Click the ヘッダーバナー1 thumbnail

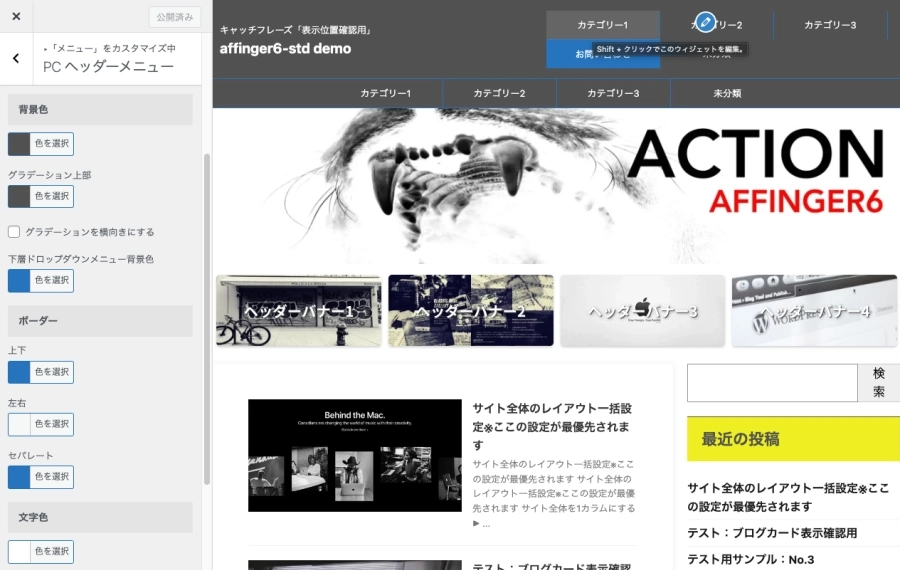coord(298,311)
